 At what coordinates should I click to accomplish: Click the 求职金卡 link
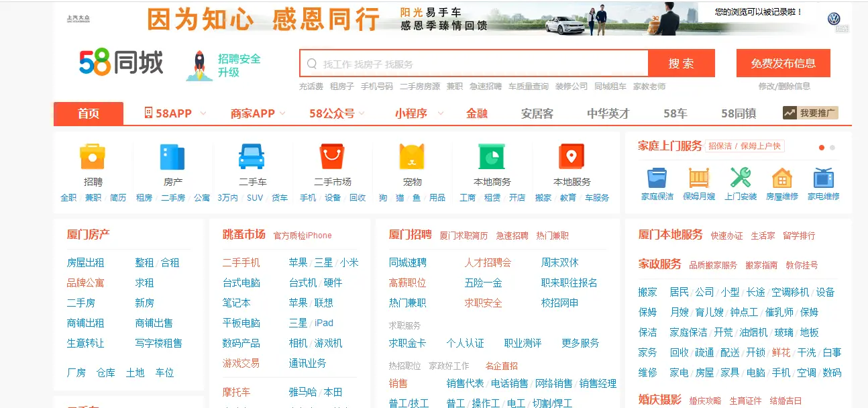407,343
